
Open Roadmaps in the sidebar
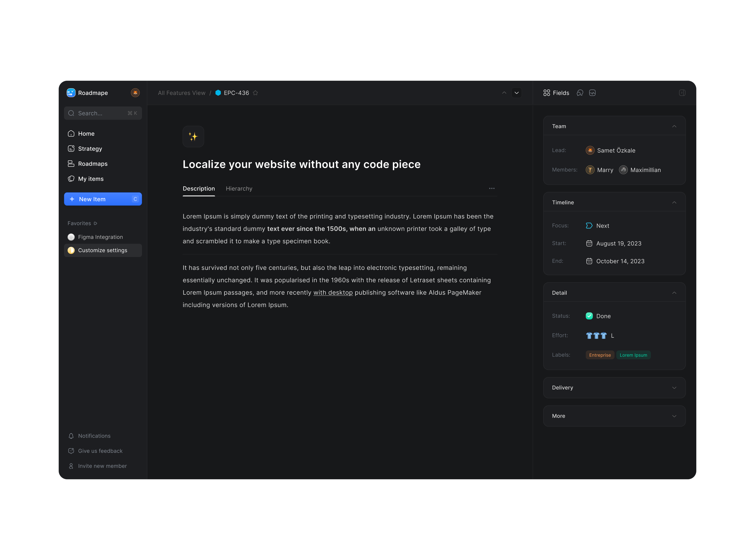93,164
